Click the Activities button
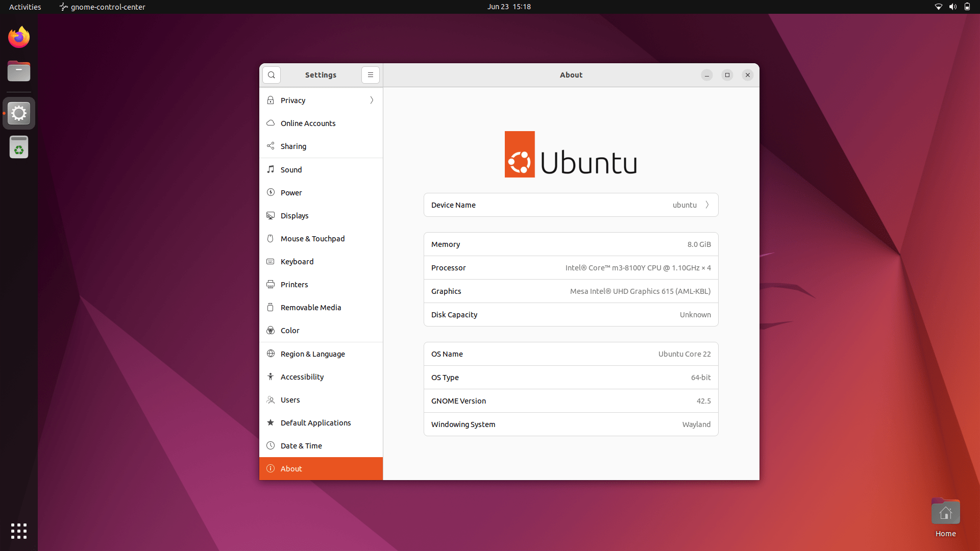Viewport: 980px width, 551px height. coord(25,7)
